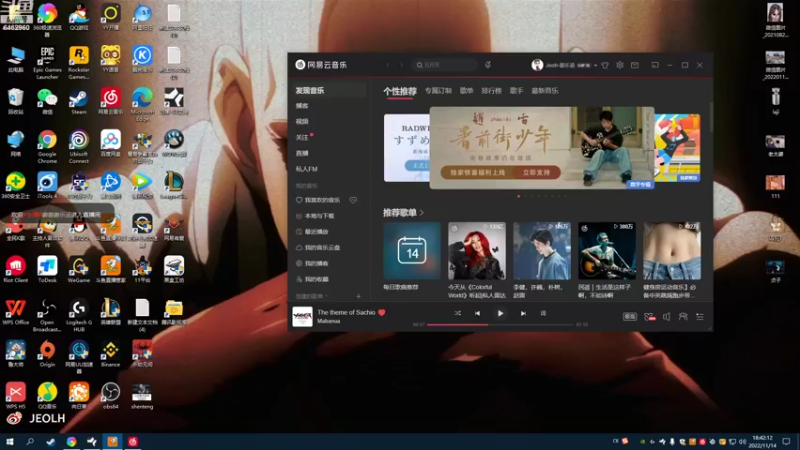Collapse the 创建的歌单 section
The height and width of the screenshot is (450, 800).
(311, 296)
